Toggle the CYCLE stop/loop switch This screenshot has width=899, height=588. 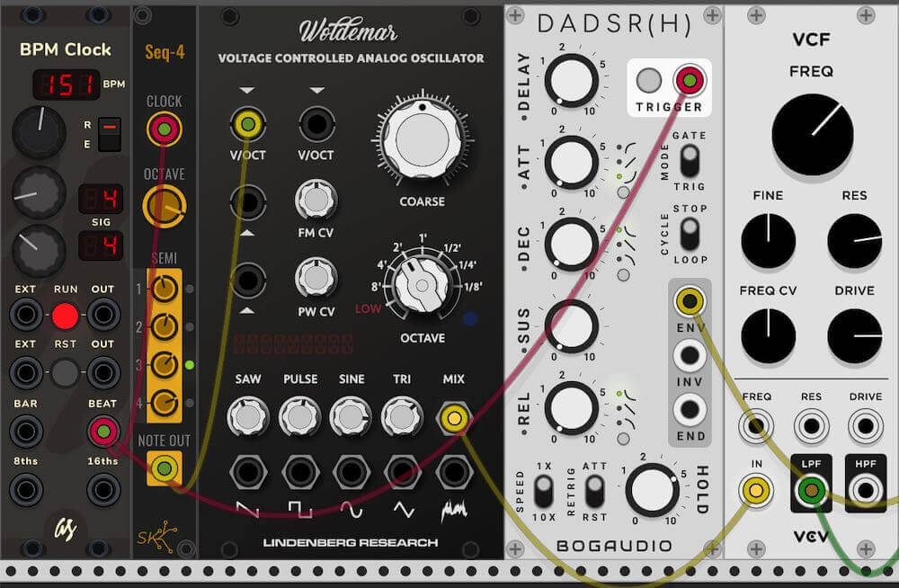(690, 234)
